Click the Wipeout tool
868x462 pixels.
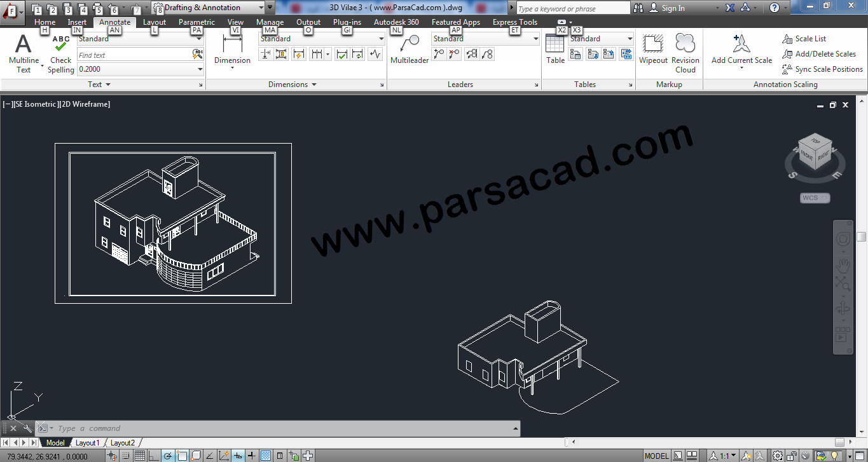tap(653, 50)
